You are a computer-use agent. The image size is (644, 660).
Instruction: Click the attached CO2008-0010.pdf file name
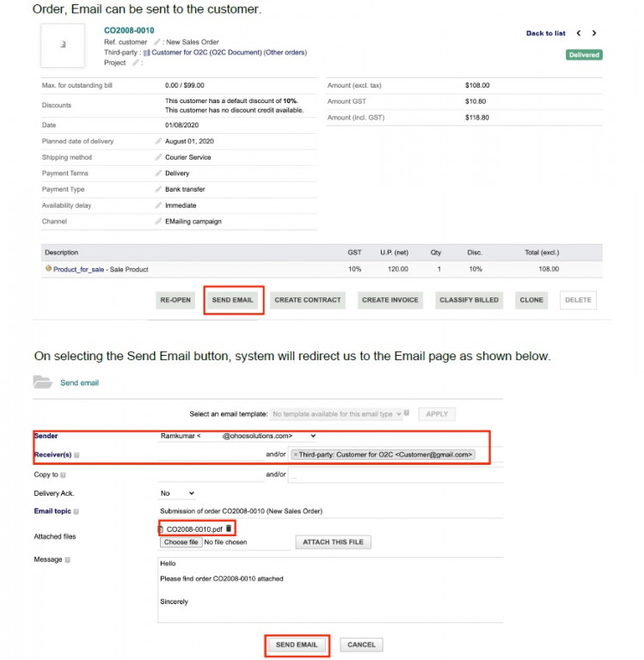pyautogui.click(x=194, y=529)
